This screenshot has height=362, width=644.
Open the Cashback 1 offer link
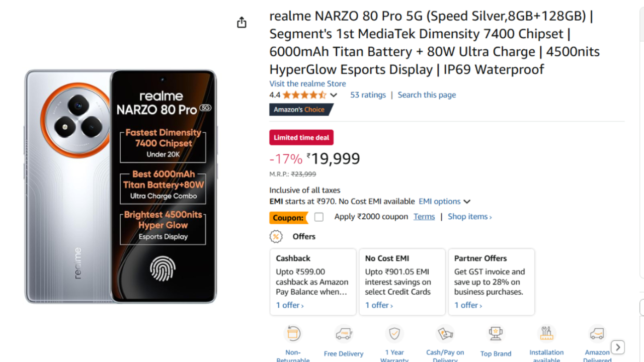click(x=290, y=305)
